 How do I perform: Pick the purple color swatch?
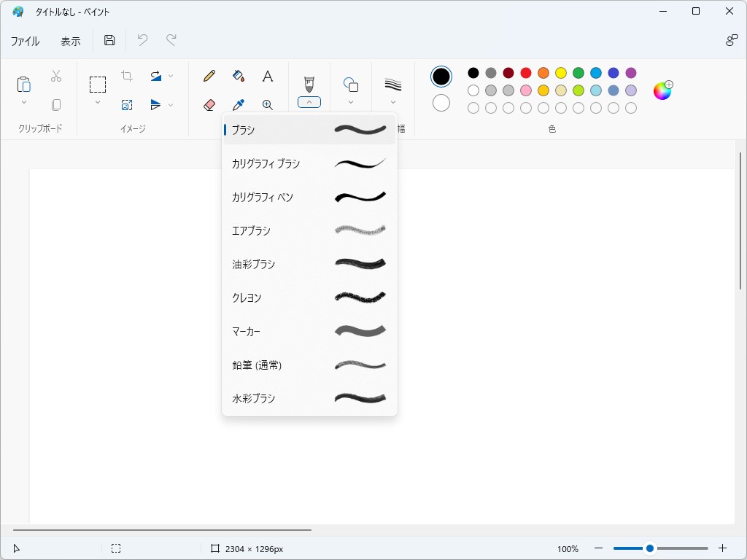(x=631, y=73)
